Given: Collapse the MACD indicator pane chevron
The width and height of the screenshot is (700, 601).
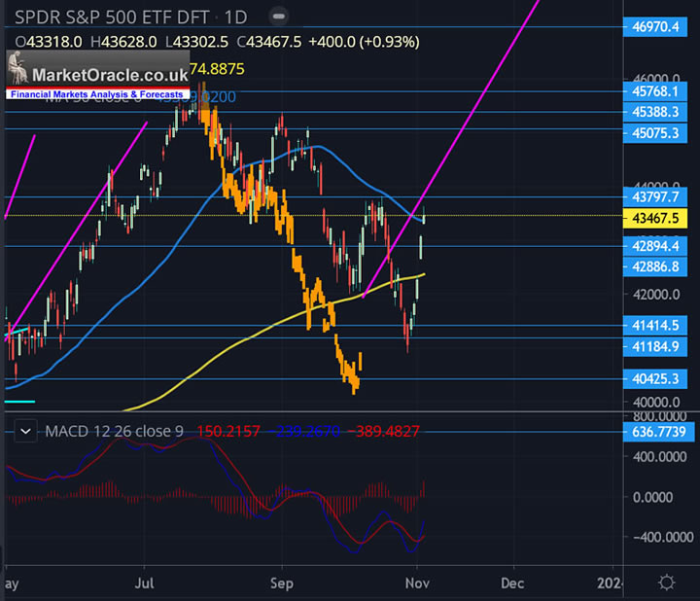Looking at the screenshot, I should click(25, 432).
